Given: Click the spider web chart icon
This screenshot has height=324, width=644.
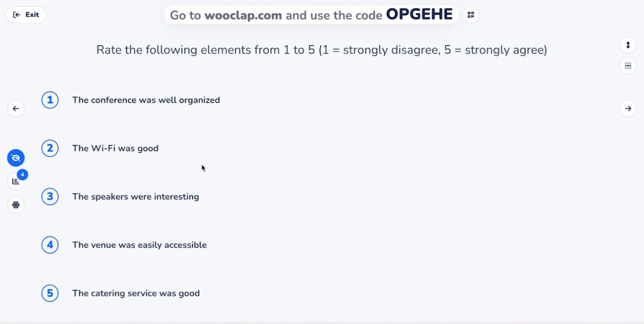Looking at the screenshot, I should point(16,205).
